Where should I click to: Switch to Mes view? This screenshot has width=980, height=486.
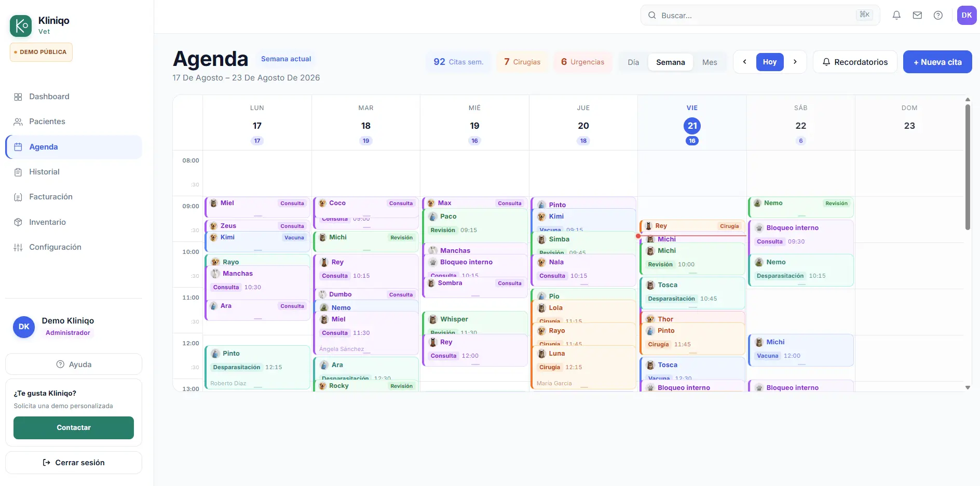(x=710, y=62)
